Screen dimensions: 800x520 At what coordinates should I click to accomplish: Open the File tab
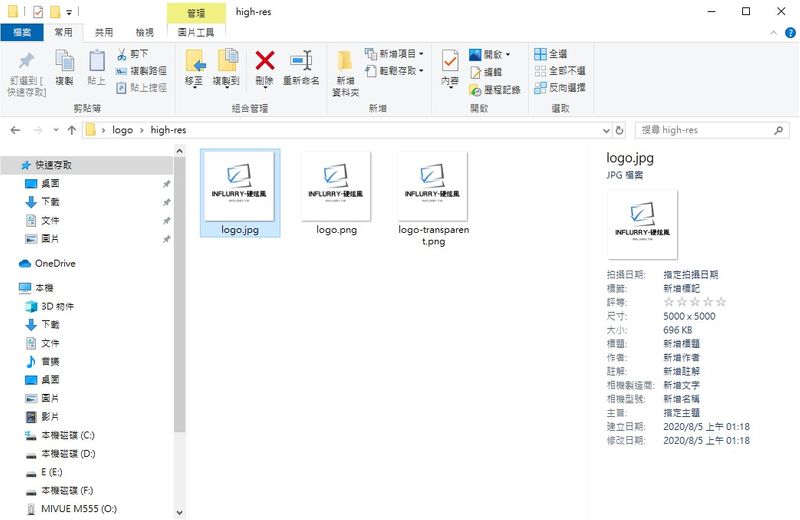coord(22,33)
